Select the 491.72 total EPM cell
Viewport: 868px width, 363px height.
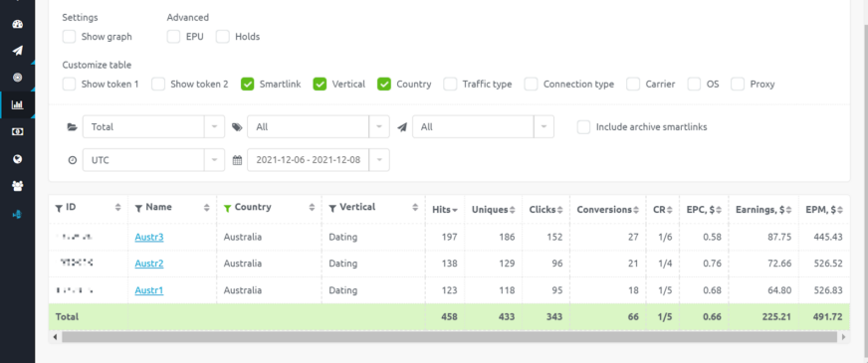coord(824,317)
